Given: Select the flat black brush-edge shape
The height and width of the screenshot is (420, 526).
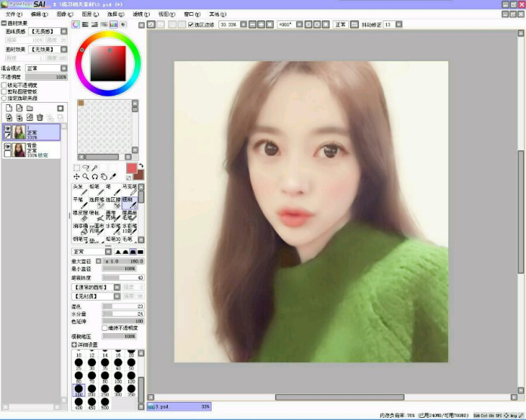Looking at the screenshot, I should 141,252.
